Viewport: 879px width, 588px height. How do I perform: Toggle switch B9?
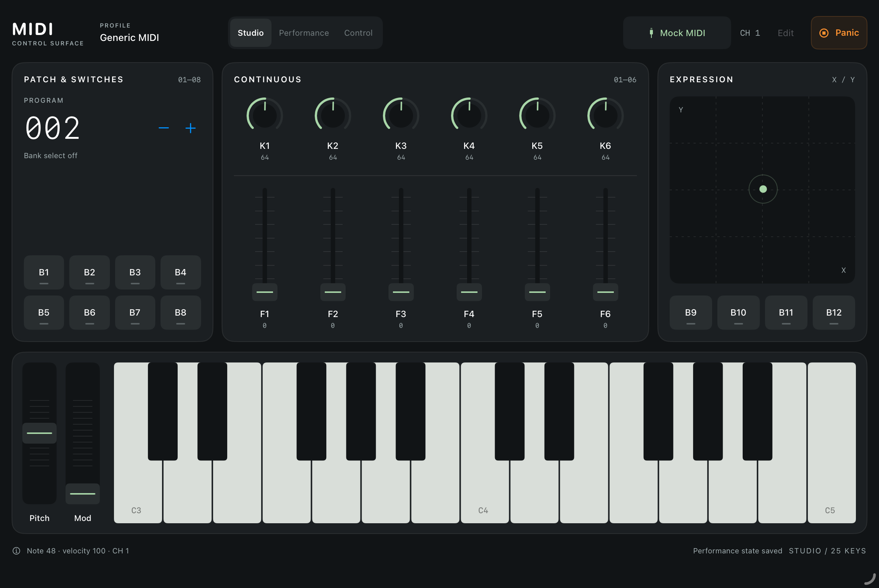(691, 312)
